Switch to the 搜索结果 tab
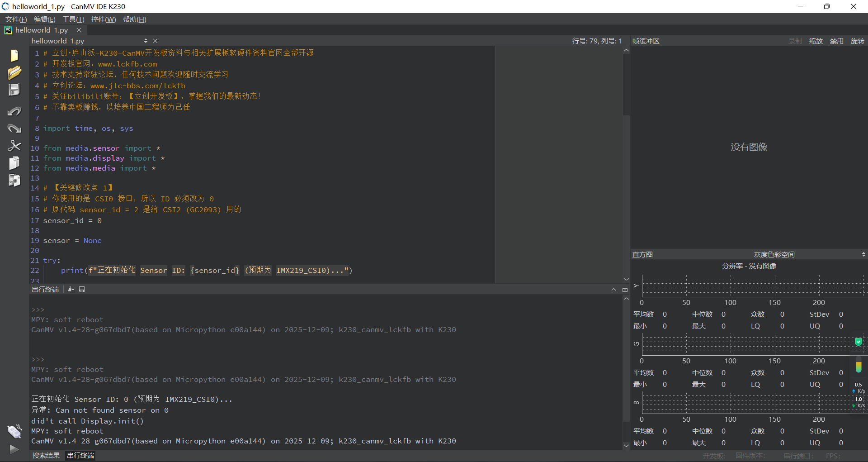Image resolution: width=868 pixels, height=462 pixels. (x=46, y=456)
